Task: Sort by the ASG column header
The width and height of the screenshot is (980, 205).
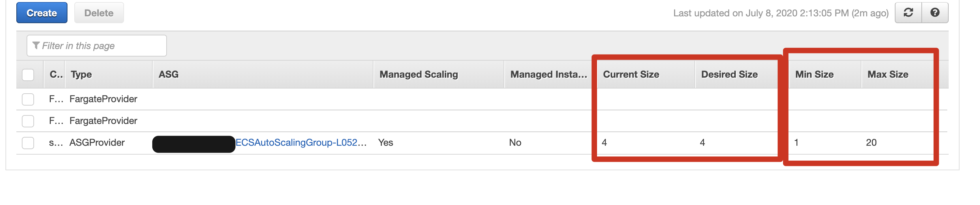Action: coord(169,75)
